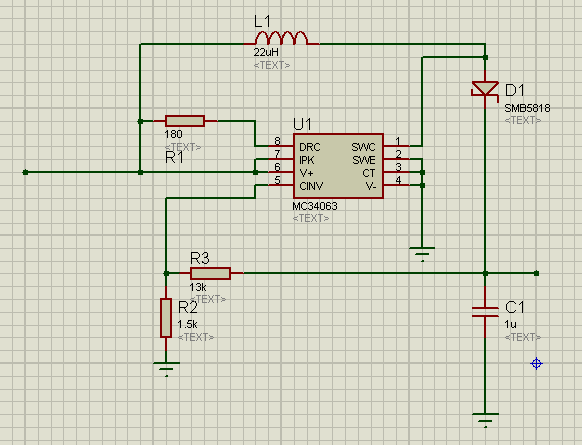Select the ground symbol under U1 pins
The width and height of the screenshot is (582, 445).
pyautogui.click(x=422, y=254)
